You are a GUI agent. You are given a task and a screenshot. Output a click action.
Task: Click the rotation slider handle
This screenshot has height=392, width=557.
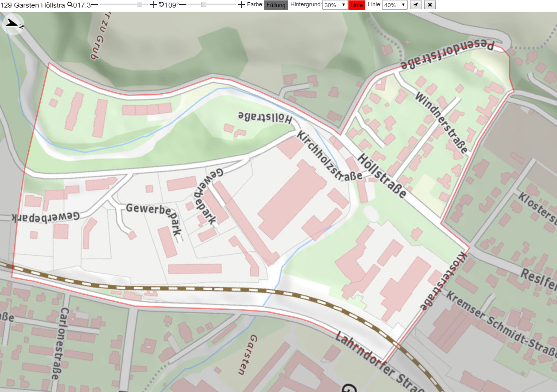click(204, 4)
